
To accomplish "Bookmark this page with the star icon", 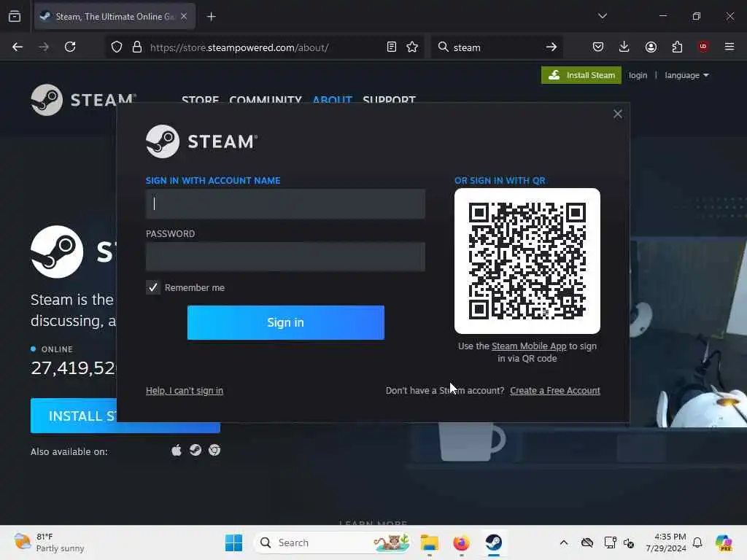I will 413,47.
